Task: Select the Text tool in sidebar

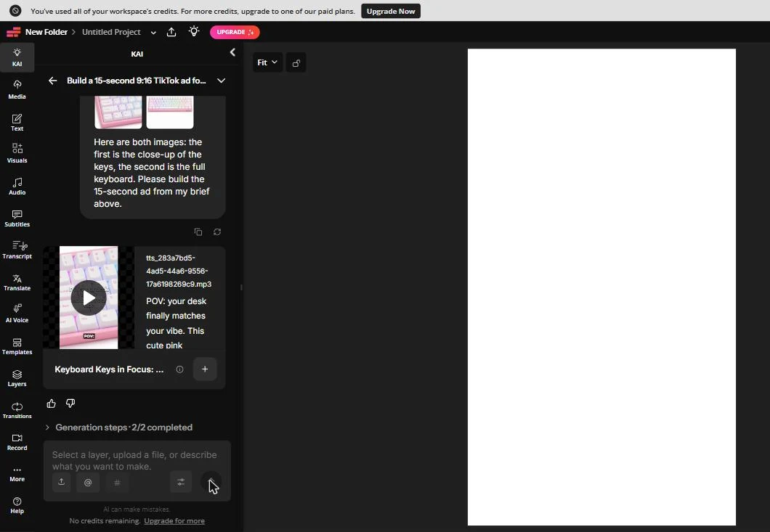Action: point(17,122)
